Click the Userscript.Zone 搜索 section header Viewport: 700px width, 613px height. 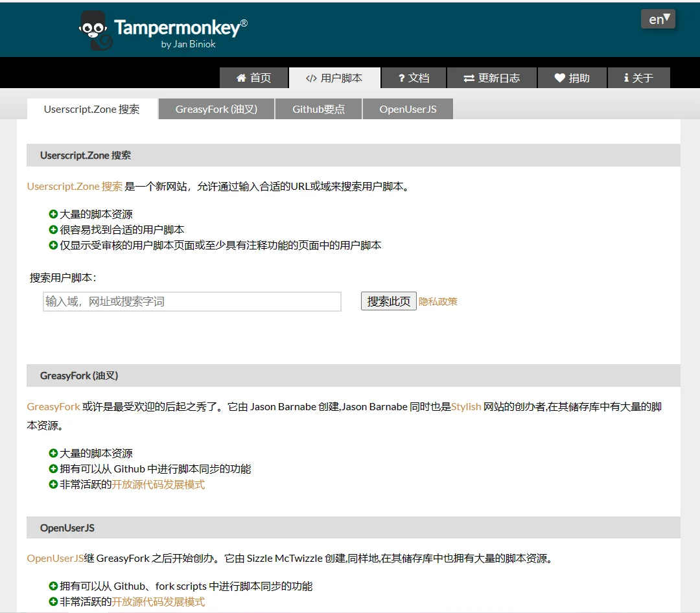pos(354,156)
